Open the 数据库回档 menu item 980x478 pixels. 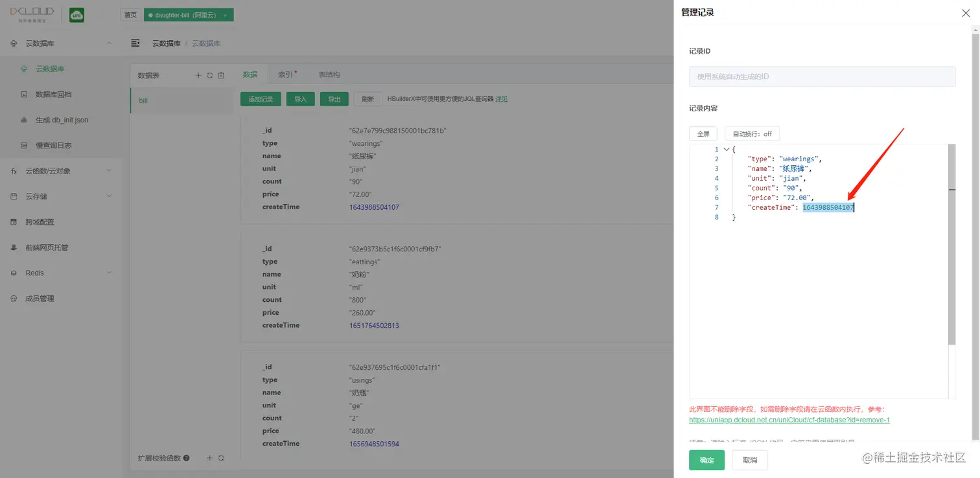pyautogui.click(x=61, y=95)
